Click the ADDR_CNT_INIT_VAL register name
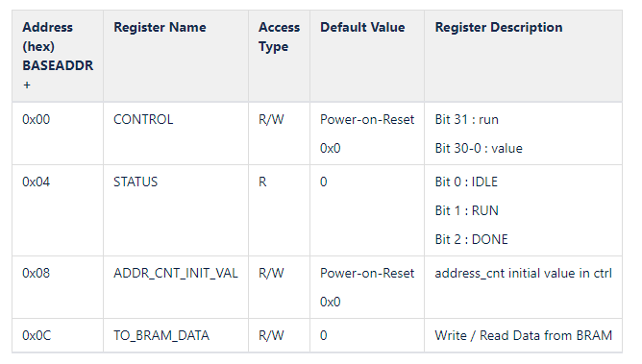Viewport: 642px width, 364px height. (x=176, y=273)
